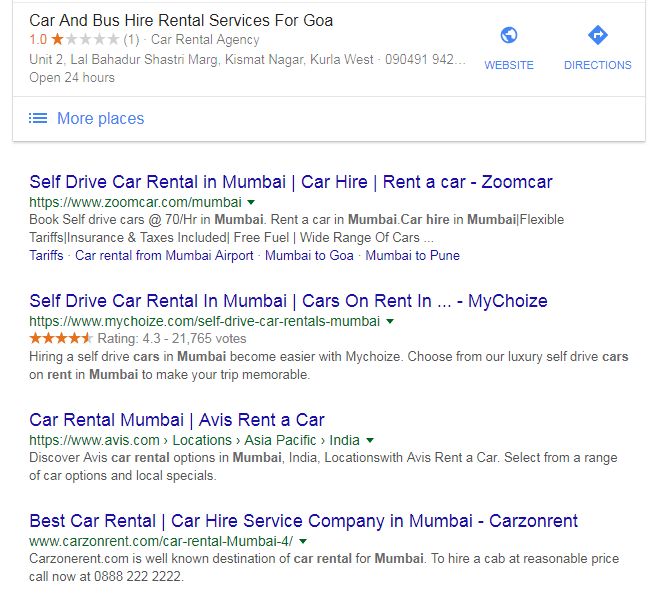This screenshot has height=594, width=663.
Task: Open the Mumbai to Goa sitelink
Action: [x=309, y=255]
